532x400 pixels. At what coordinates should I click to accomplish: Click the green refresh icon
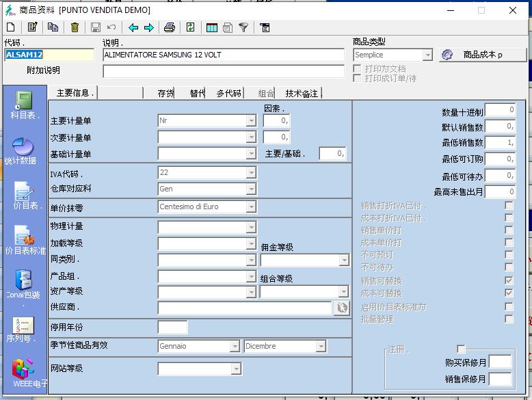pos(190,27)
